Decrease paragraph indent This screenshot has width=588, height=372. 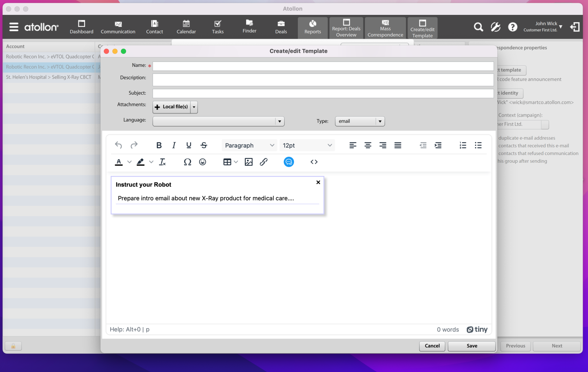pos(423,145)
